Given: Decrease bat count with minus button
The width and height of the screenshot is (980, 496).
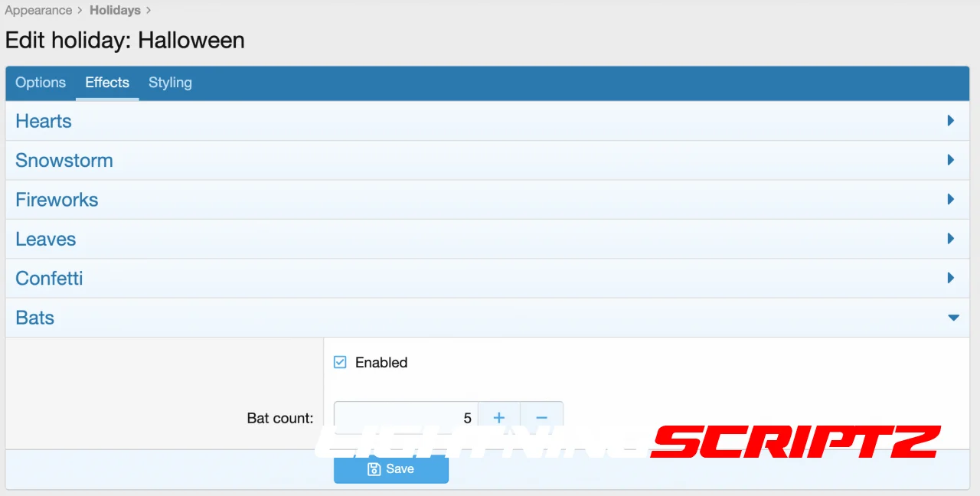Looking at the screenshot, I should [x=542, y=417].
